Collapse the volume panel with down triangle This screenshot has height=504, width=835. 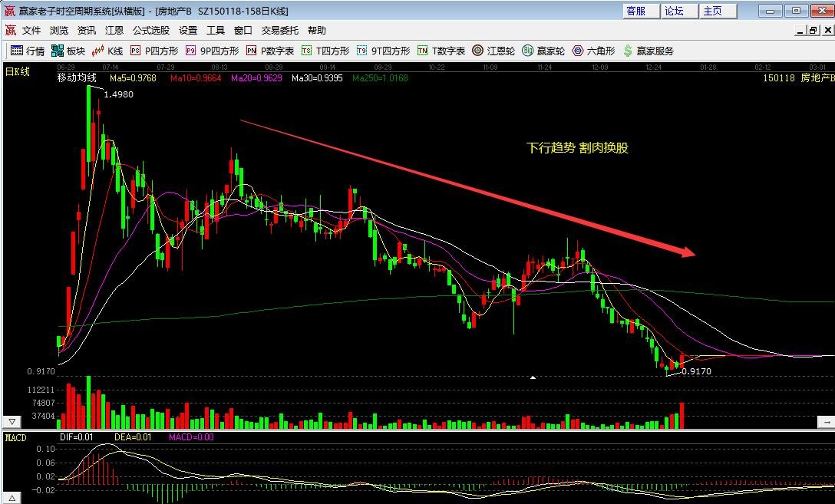[12, 421]
